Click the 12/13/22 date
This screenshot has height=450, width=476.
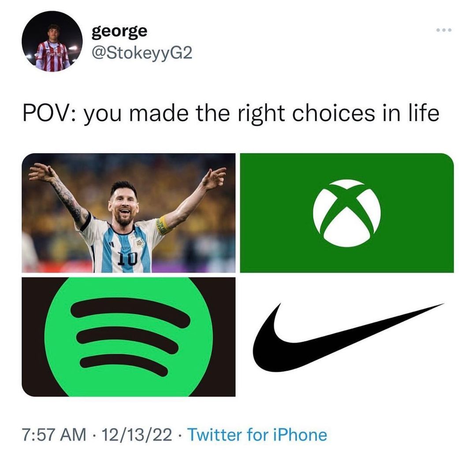click(137, 435)
